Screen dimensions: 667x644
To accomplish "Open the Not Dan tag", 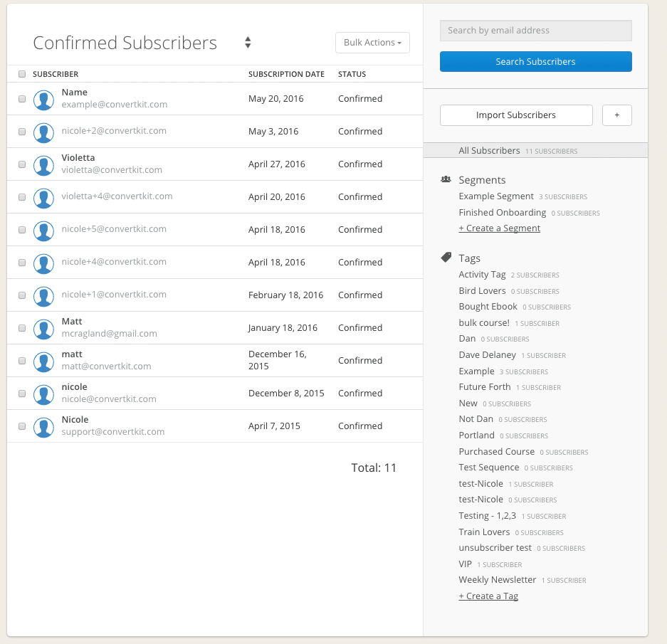I will tap(476, 419).
